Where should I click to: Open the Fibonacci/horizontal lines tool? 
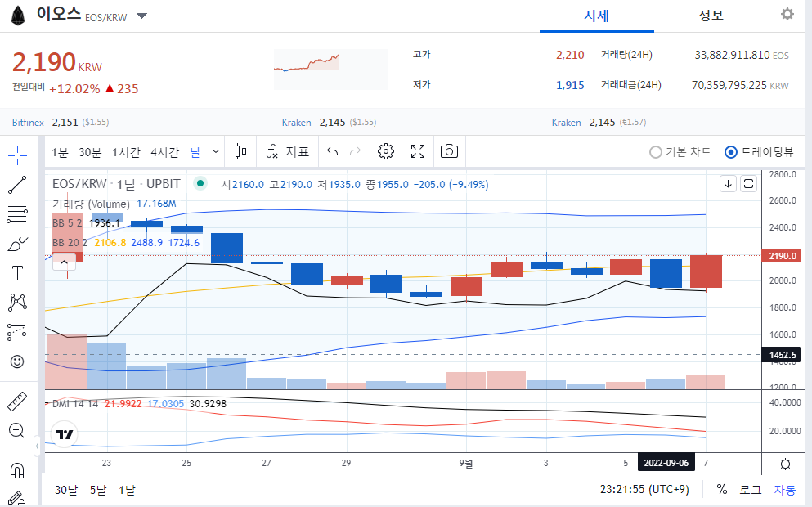pyautogui.click(x=17, y=214)
